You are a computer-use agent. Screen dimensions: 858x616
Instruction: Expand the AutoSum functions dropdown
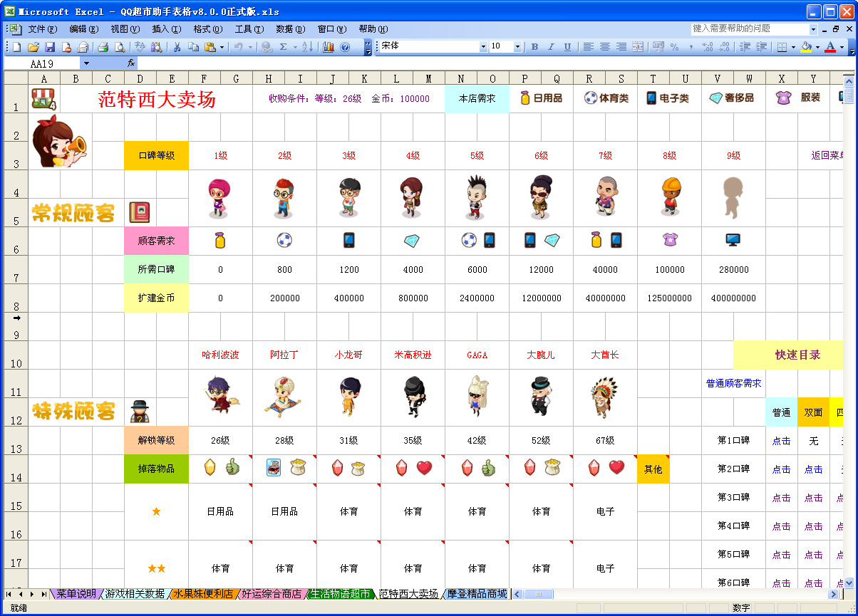click(x=294, y=47)
